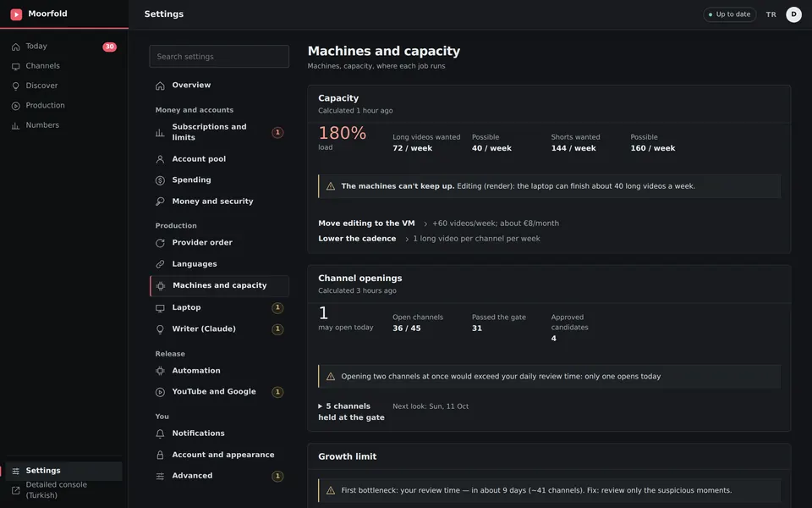Click the 30 badge next to Today
This screenshot has width=812, height=508.
pos(109,47)
